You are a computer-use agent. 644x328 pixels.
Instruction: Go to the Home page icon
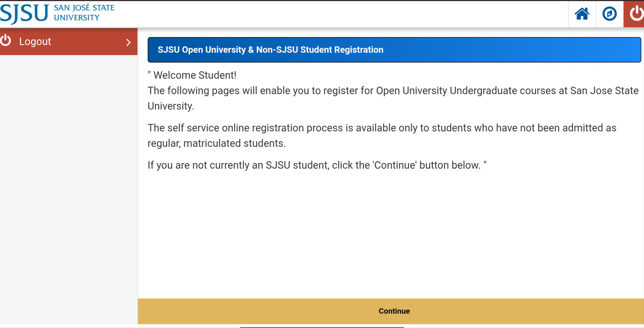pyautogui.click(x=582, y=14)
